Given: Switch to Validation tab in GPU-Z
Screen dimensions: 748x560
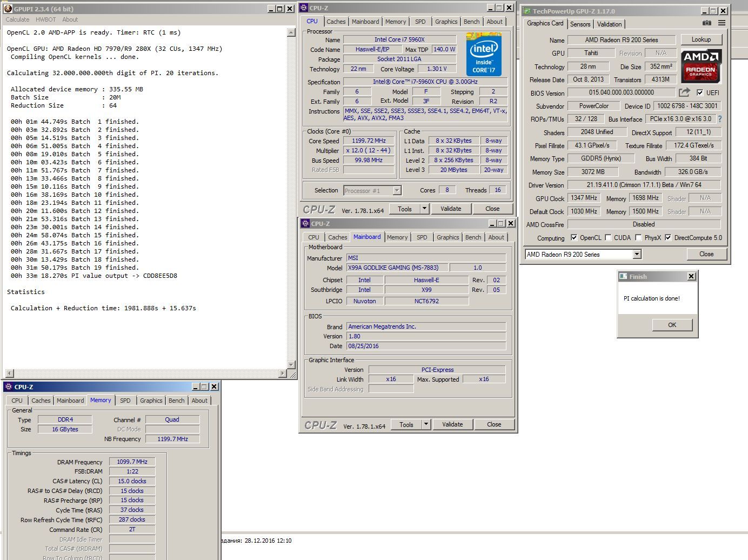Looking at the screenshot, I should (609, 24).
